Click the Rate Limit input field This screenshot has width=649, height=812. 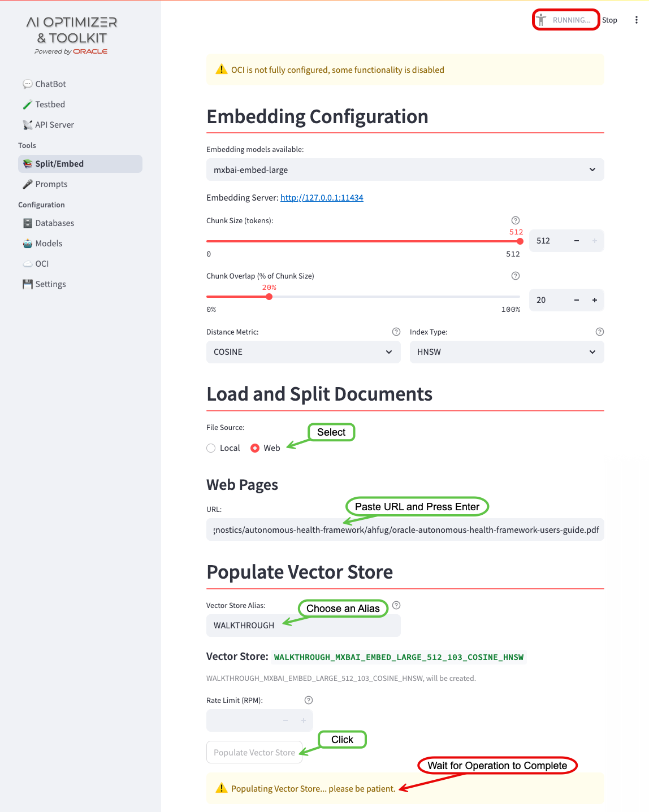[x=241, y=720]
